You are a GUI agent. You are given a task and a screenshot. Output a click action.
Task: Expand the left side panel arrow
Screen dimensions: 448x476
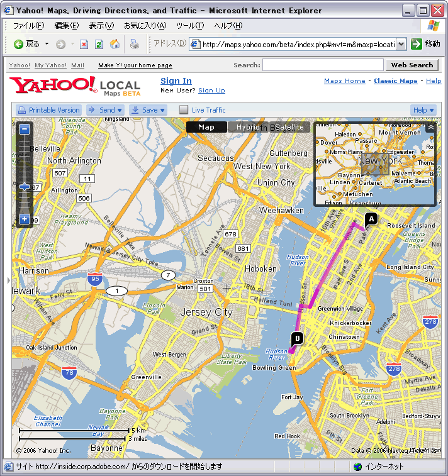(x=9, y=280)
